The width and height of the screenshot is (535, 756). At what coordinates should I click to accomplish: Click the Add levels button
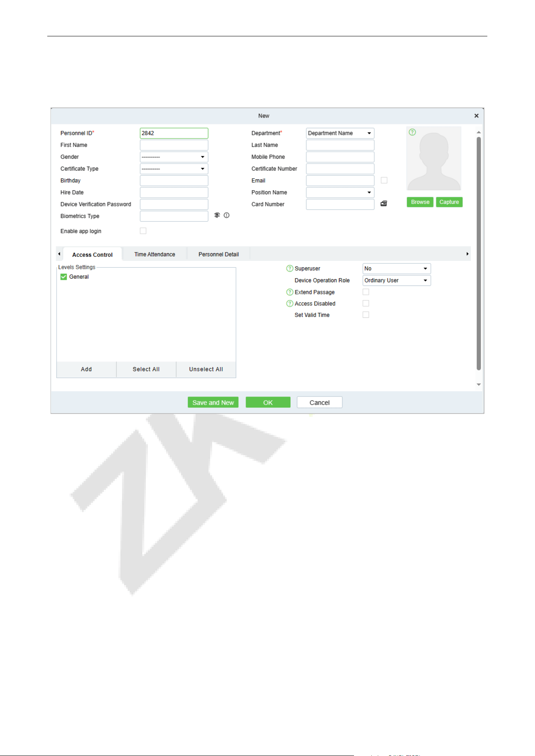86,369
